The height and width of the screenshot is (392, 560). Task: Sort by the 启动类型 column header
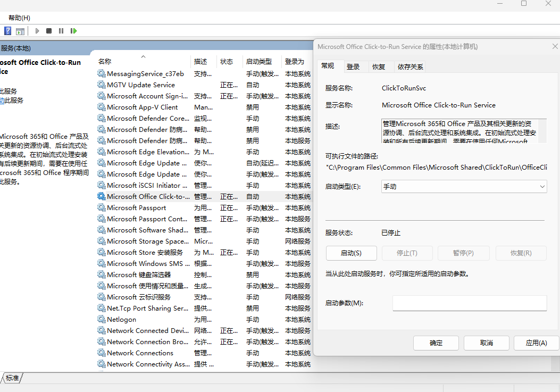tap(262, 62)
